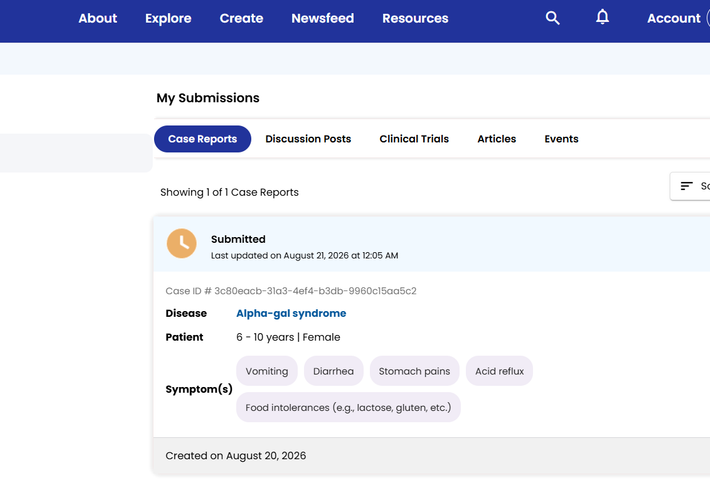
Task: Switch to the Events tab
Action: (561, 139)
